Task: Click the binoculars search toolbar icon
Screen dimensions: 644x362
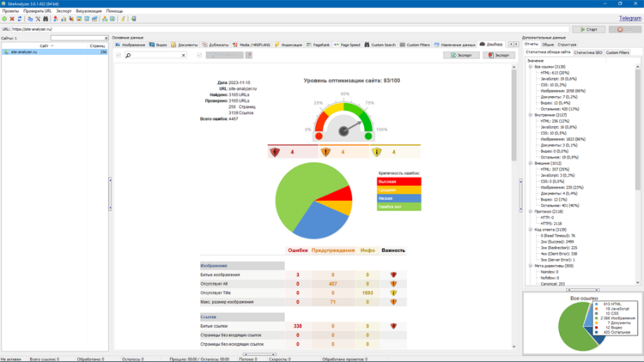Action: (46, 19)
